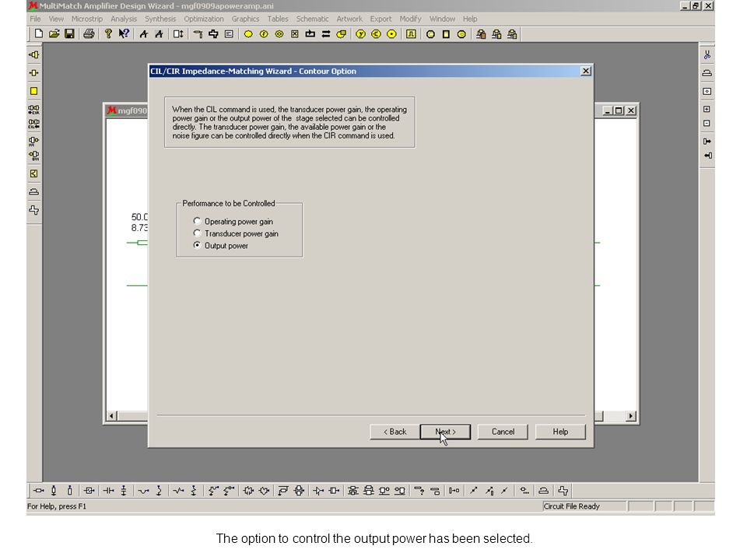747x560 pixels.
Task: Open the Synthesis menu
Action: click(160, 19)
